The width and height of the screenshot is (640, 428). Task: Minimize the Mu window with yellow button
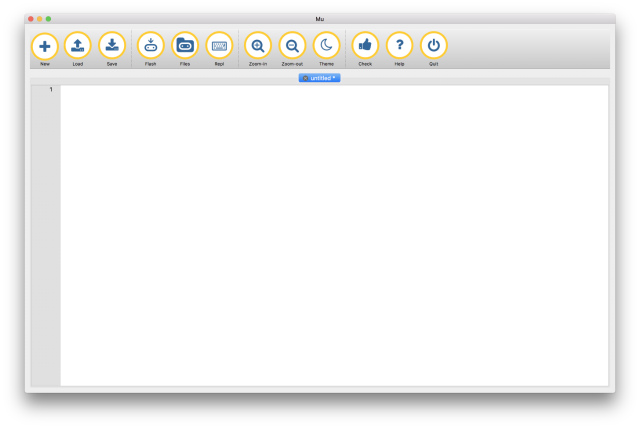(40, 19)
